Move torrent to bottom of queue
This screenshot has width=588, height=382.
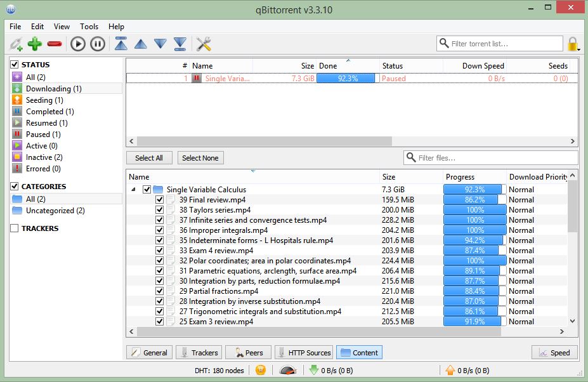[x=180, y=44]
